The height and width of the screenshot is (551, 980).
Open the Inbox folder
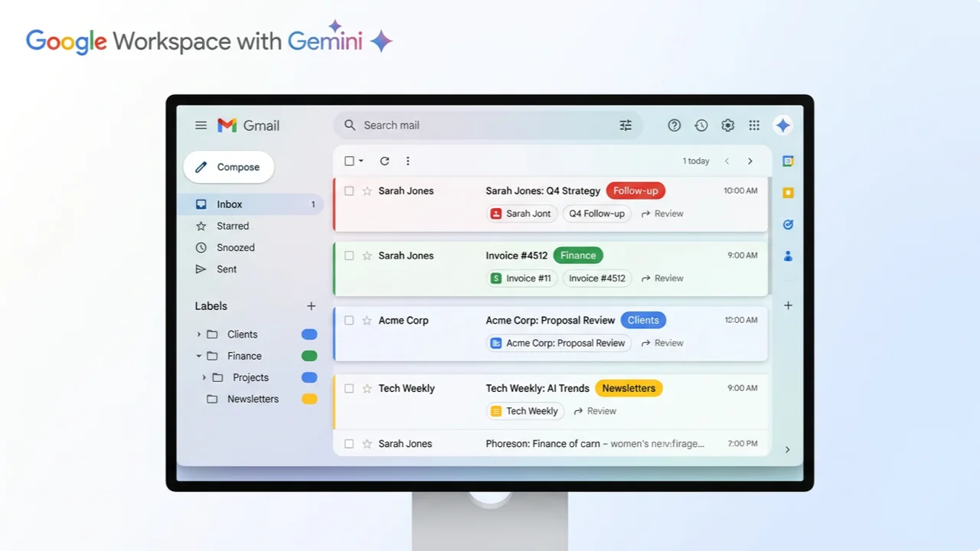point(250,204)
